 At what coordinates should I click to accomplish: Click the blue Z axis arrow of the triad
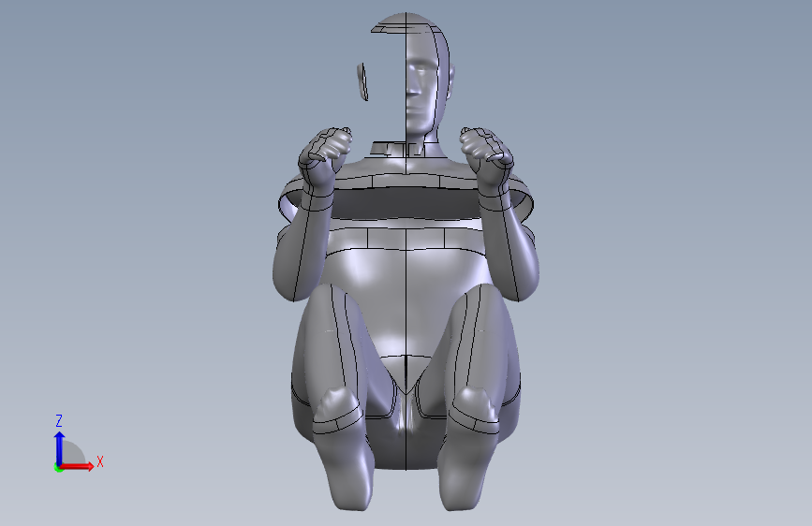coord(60,448)
